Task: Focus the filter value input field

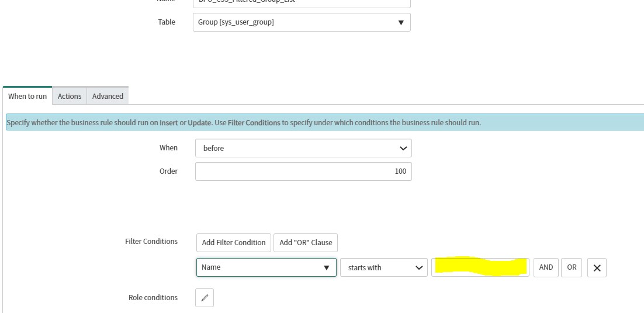Action: pyautogui.click(x=480, y=267)
